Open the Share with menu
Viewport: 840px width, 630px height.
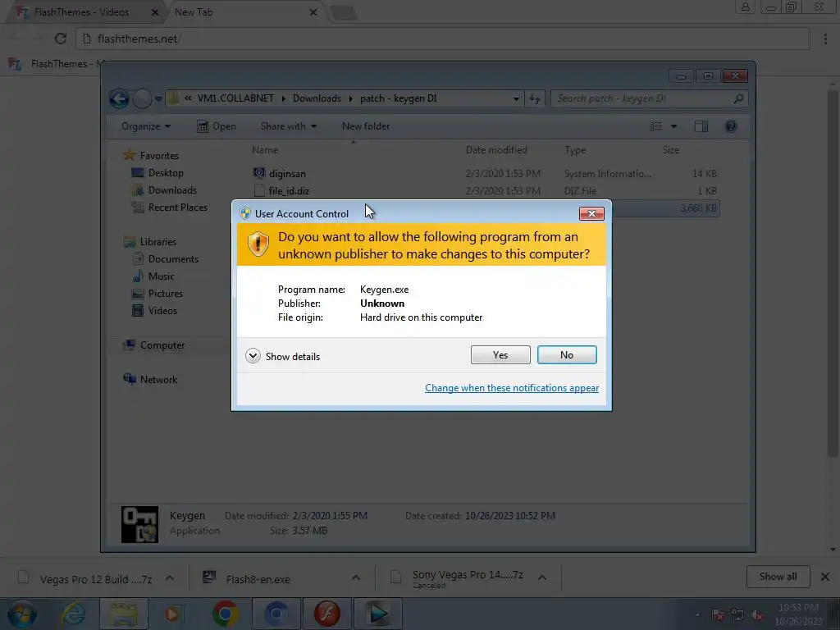pyautogui.click(x=288, y=126)
